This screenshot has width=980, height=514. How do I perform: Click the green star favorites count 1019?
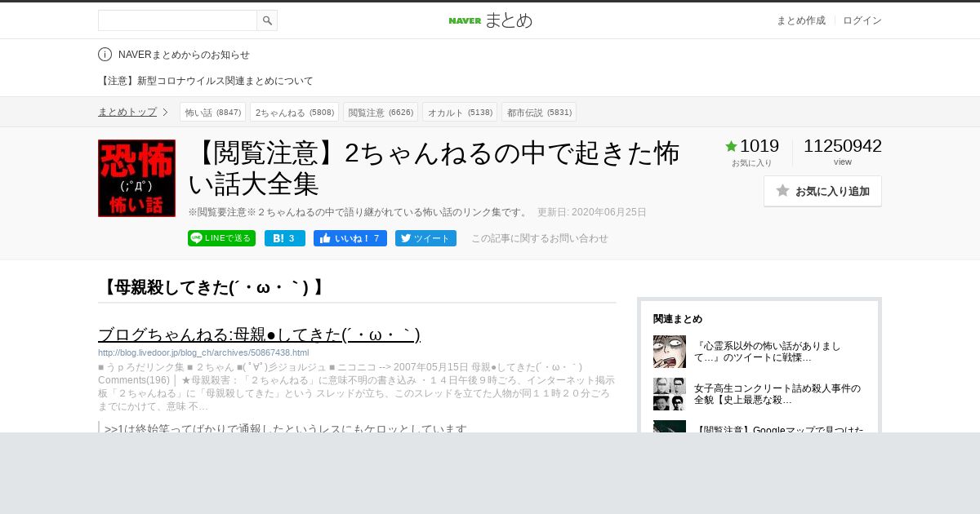click(752, 146)
